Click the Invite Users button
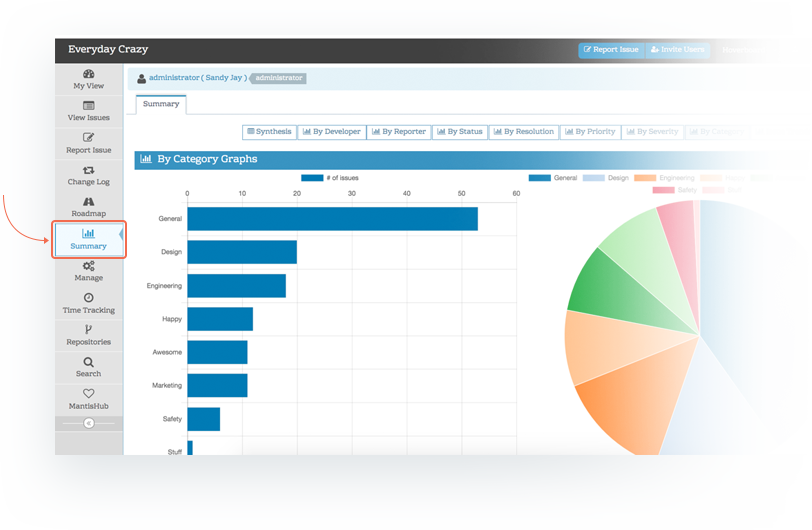 point(678,50)
